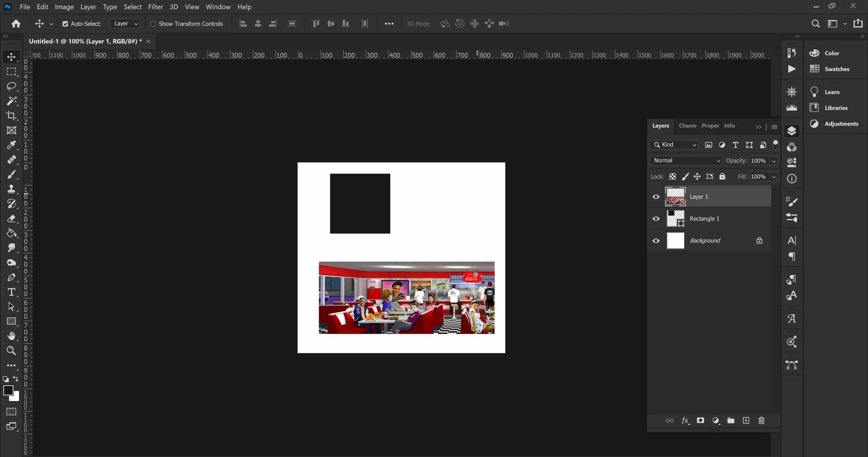Viewport: 868px width, 457px height.
Task: Open the Window menu
Action: [x=218, y=7]
